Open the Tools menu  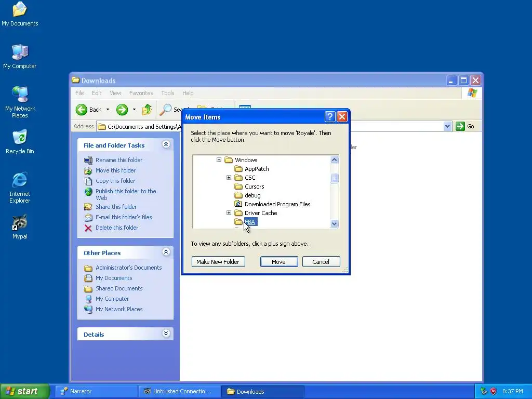click(168, 93)
